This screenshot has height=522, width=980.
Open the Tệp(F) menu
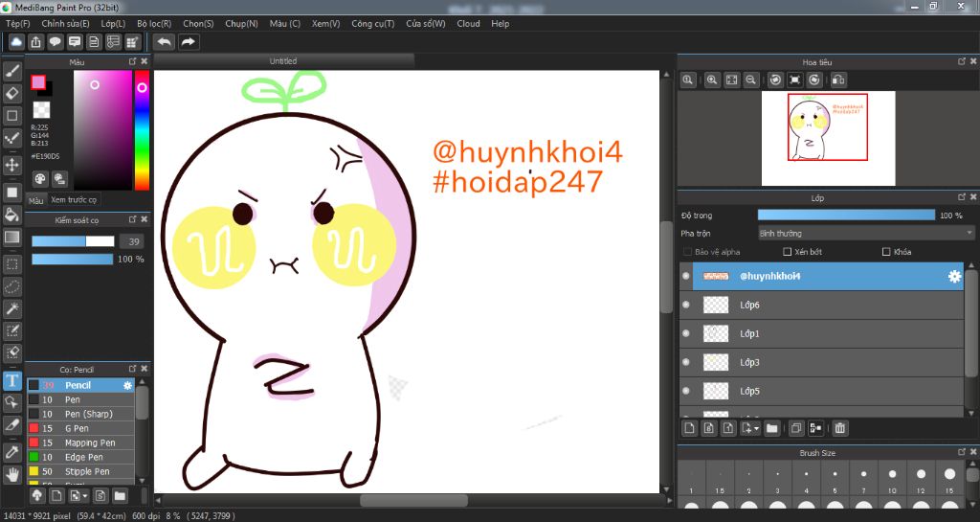(x=17, y=24)
